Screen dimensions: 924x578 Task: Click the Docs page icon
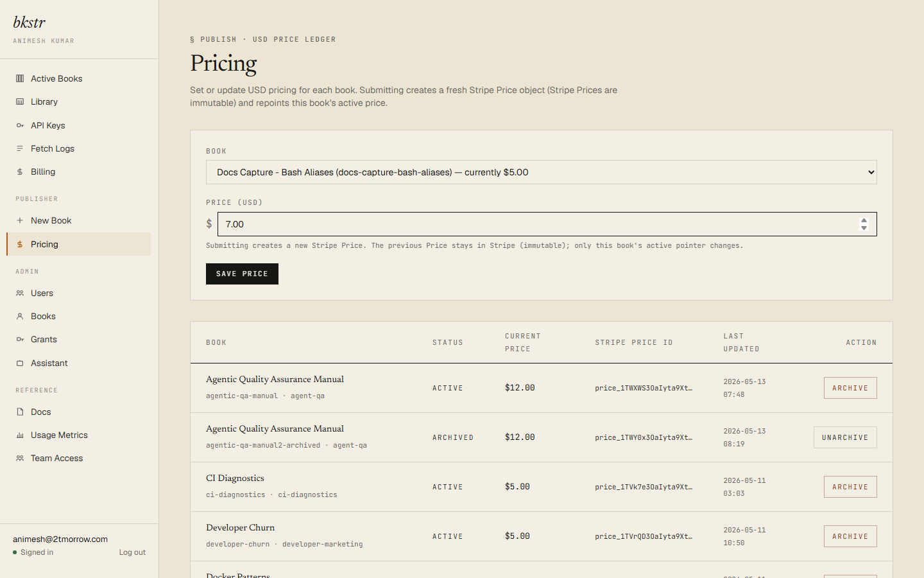pyautogui.click(x=20, y=412)
